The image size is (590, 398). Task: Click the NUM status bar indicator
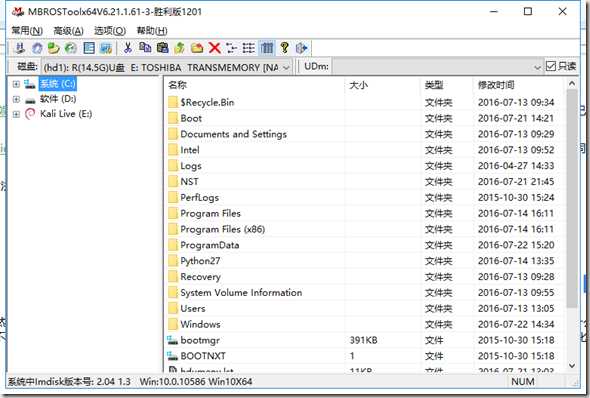[523, 381]
